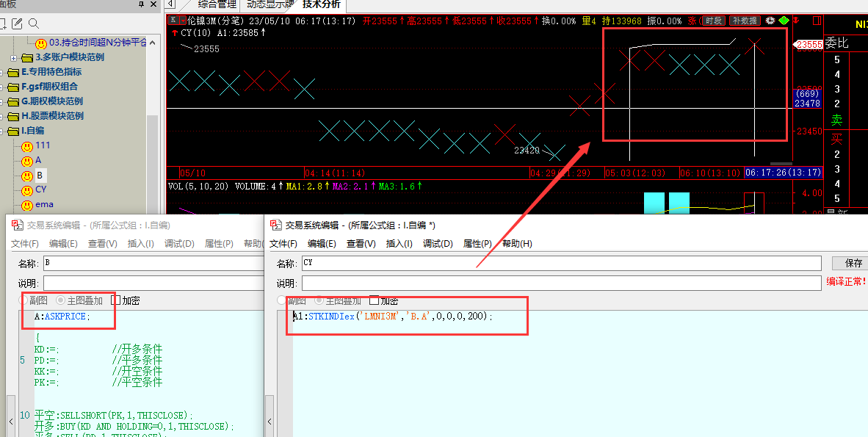Click title icon of the CY editor window

(275, 225)
